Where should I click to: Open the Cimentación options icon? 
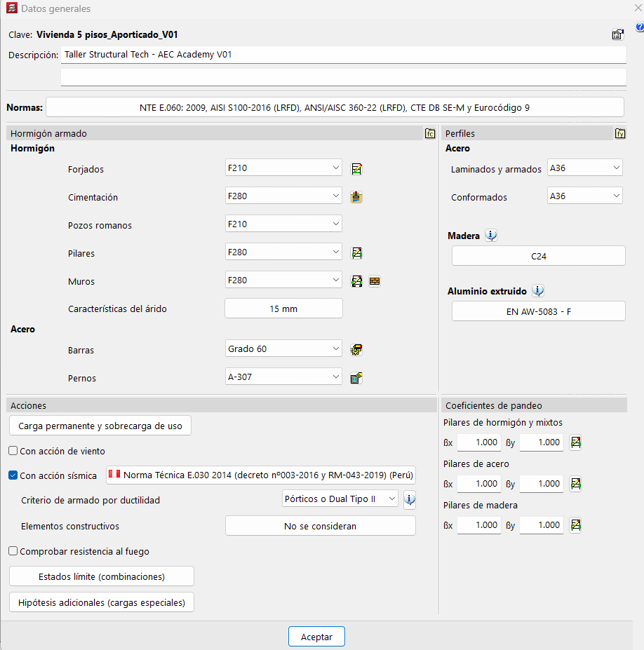[356, 197]
